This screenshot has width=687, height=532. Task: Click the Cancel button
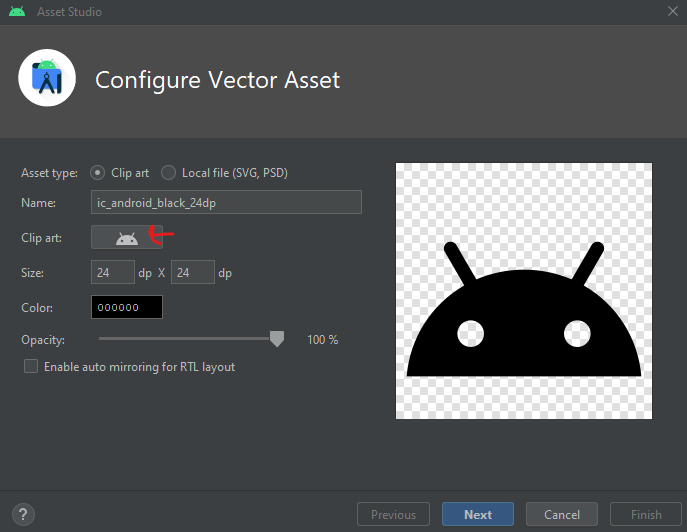[562, 514]
